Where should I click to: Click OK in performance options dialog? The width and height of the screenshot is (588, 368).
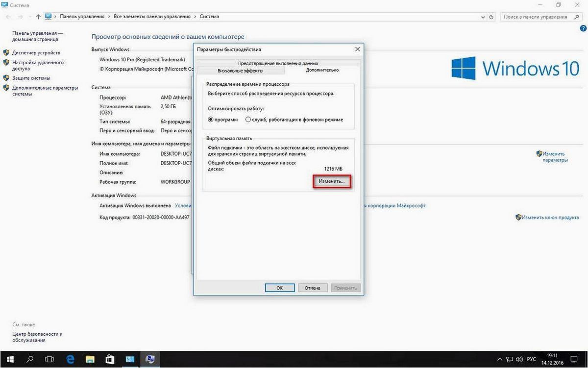coord(279,288)
